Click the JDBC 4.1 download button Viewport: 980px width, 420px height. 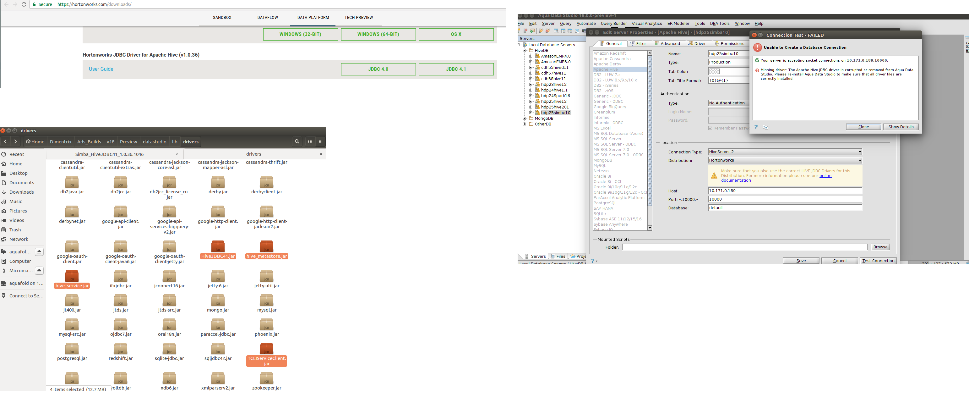click(x=456, y=69)
